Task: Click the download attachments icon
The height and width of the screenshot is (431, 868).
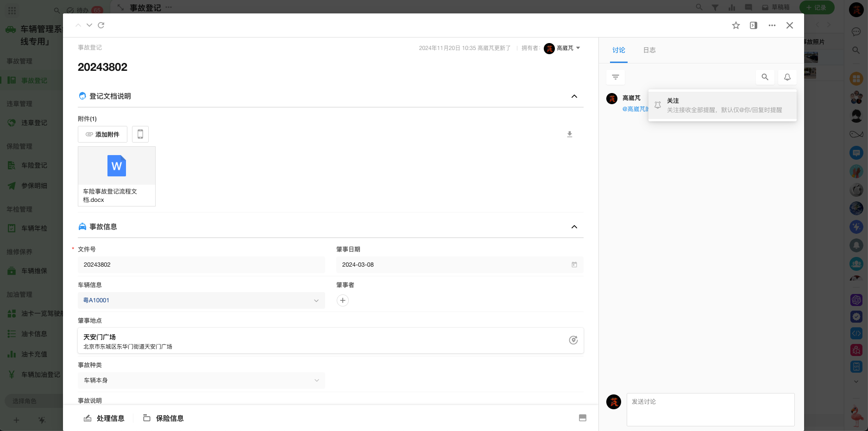Action: (x=570, y=134)
